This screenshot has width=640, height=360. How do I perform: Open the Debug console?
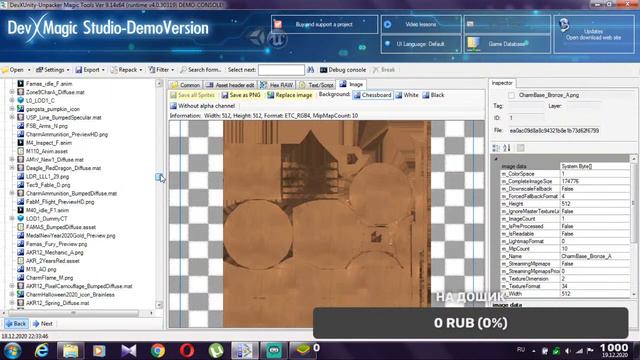[343, 70]
